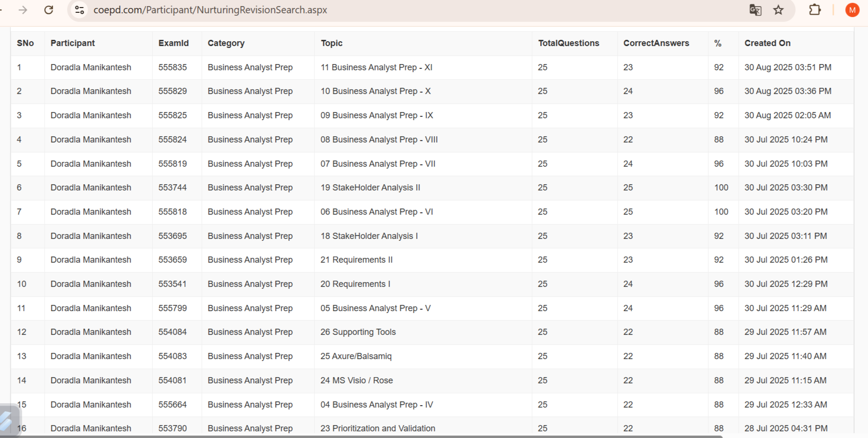
Task: Open the profile avatar M
Action: [x=852, y=10]
